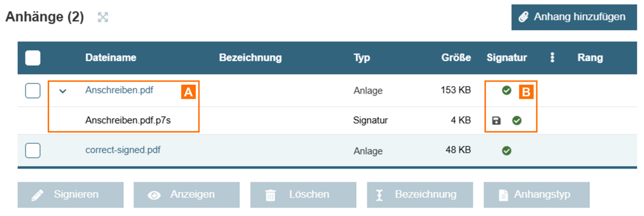The image size is (644, 216).
Task: Click the Anhang hinzufügen button
Action: click(574, 17)
